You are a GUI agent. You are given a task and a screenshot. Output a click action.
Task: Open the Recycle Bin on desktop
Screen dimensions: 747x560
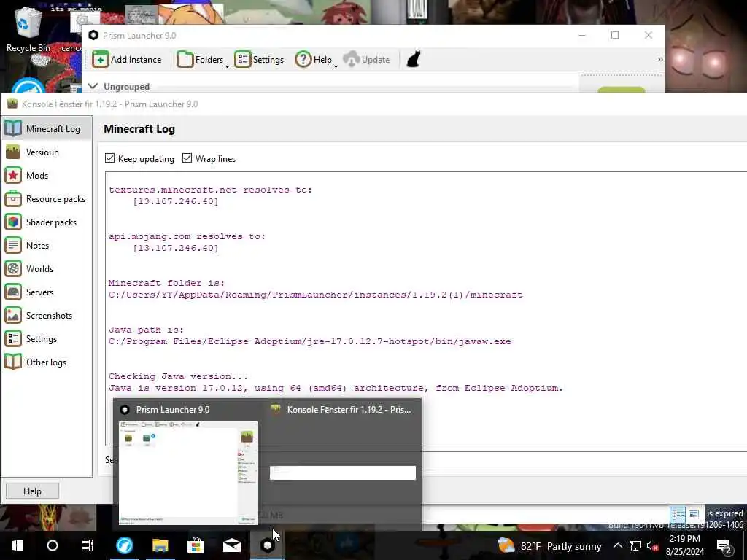[28, 31]
